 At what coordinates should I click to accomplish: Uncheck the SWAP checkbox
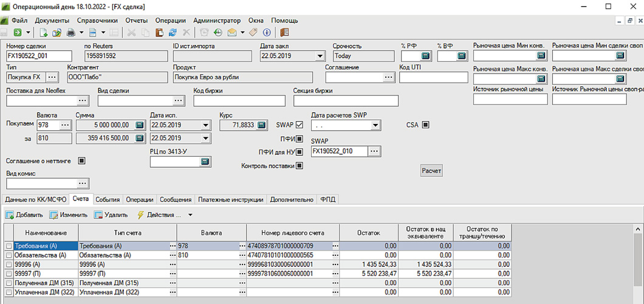[299, 125]
